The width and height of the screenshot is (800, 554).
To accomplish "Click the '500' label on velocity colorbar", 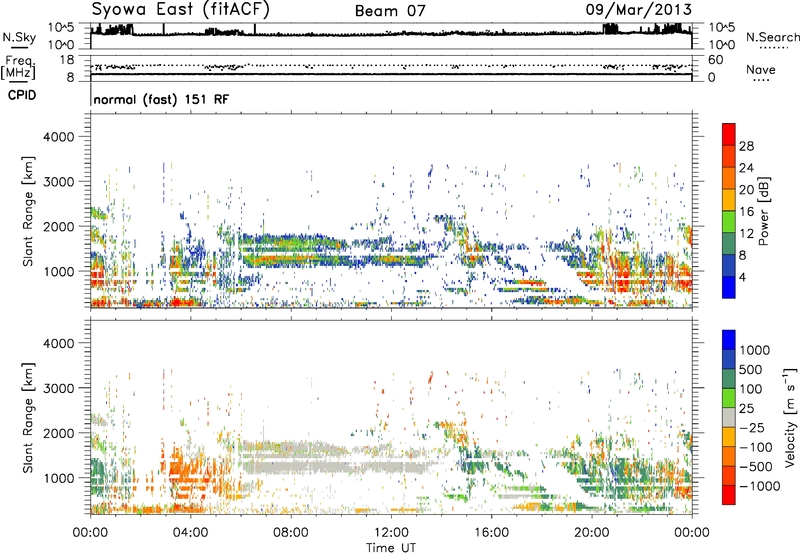I will pyautogui.click(x=752, y=370).
